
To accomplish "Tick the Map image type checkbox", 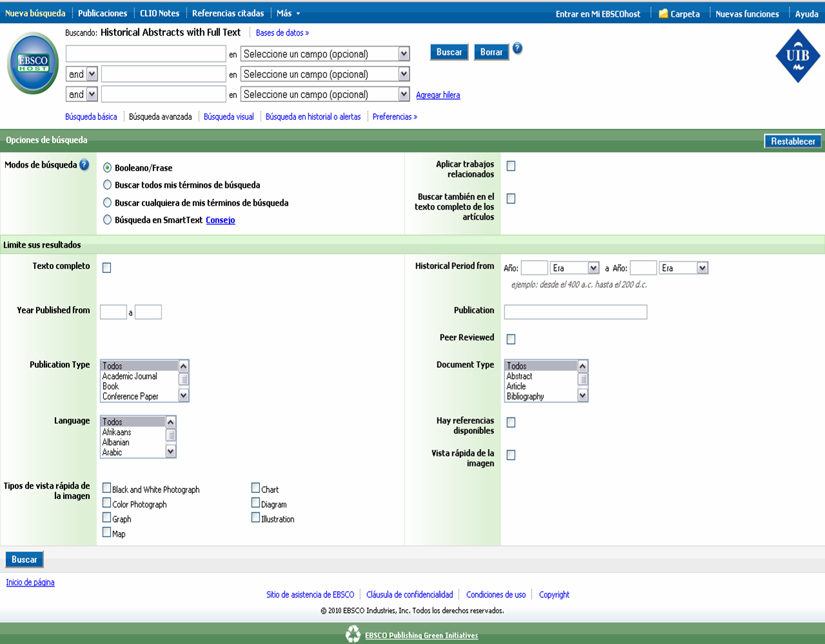I will click(x=107, y=532).
